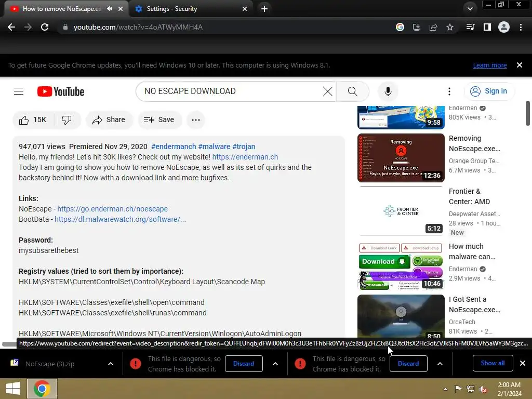Click the Chrome taskbar icon
Viewport: 532px width, 399px height.
pyautogui.click(x=42, y=389)
